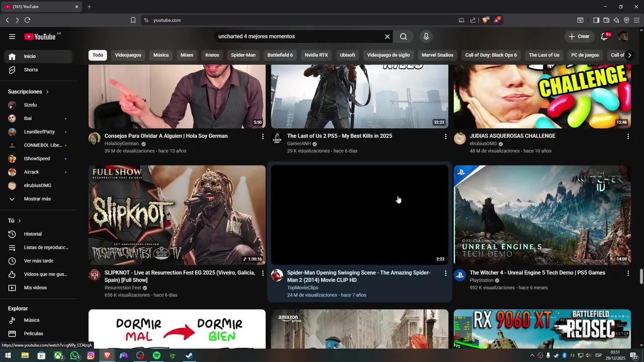Screen dimensions: 644x362
Task: Click the Brave Shields lion icon in address bar
Action: [x=485, y=20]
